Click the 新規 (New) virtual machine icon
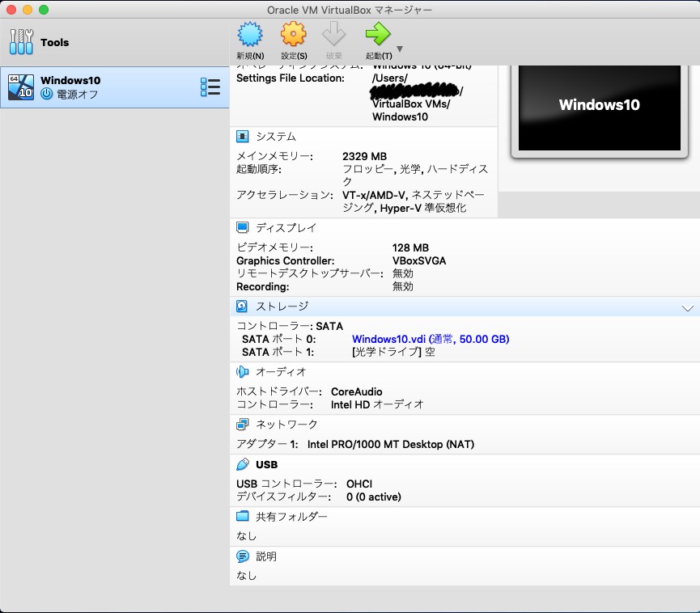 click(249, 35)
